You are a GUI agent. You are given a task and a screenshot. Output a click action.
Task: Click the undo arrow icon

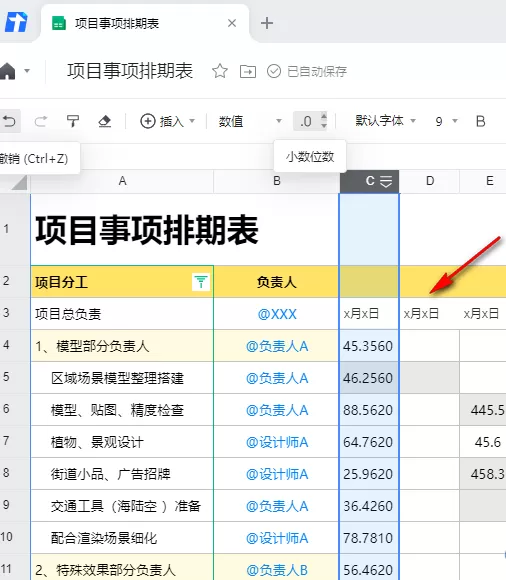(9, 121)
